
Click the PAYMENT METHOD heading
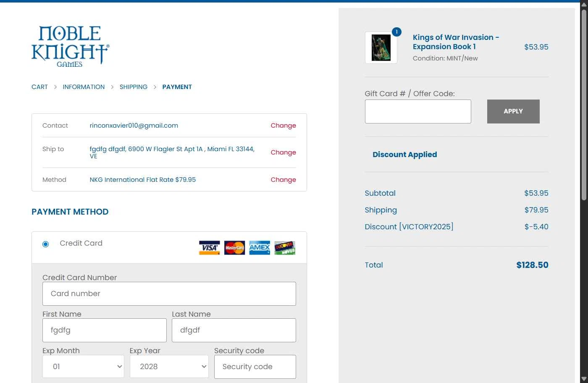point(70,212)
